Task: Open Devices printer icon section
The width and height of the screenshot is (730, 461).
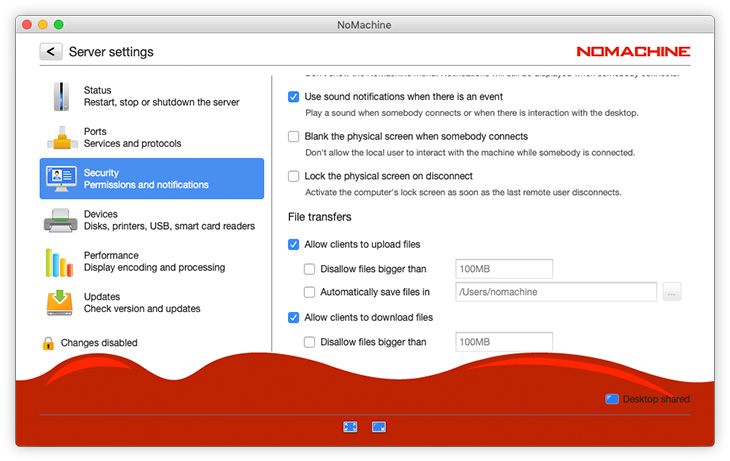Action: (61, 221)
